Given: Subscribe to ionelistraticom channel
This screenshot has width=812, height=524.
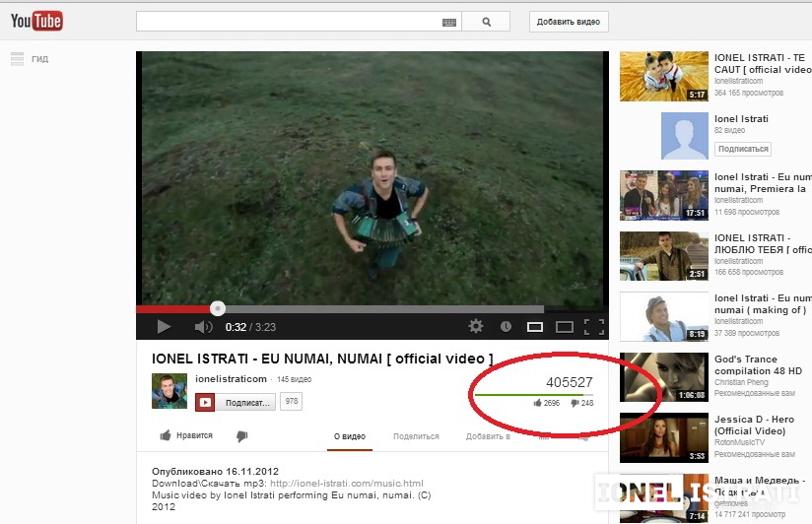Looking at the screenshot, I should [237, 402].
